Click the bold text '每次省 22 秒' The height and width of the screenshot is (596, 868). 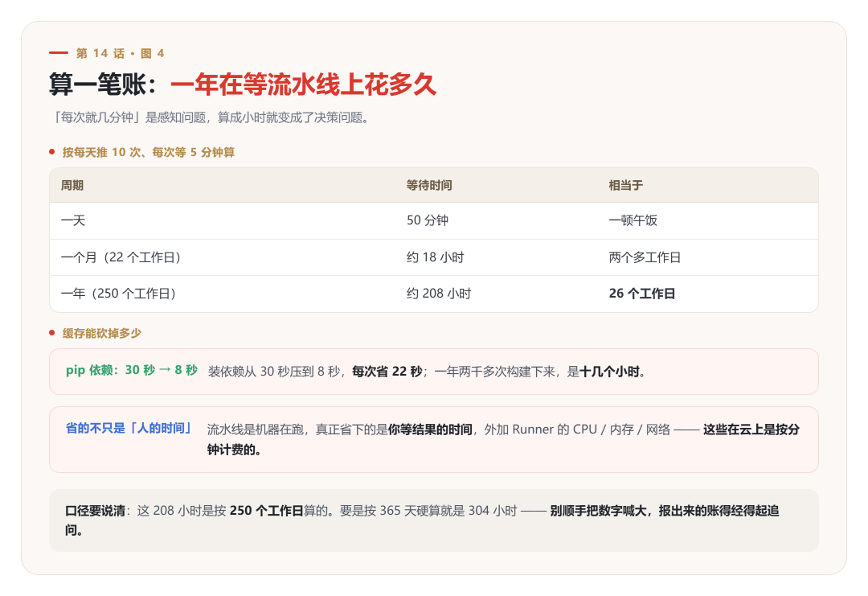(387, 372)
